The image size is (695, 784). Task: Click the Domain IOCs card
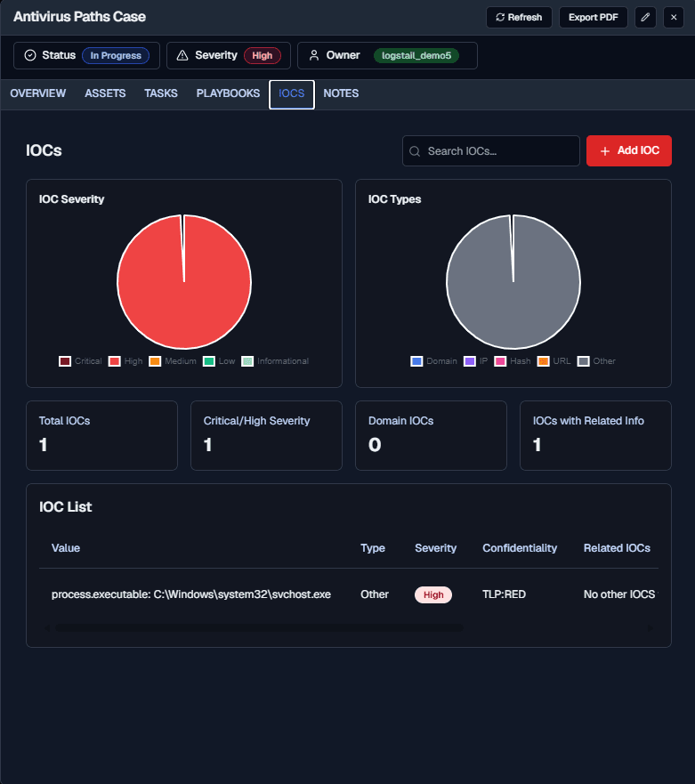pos(431,435)
